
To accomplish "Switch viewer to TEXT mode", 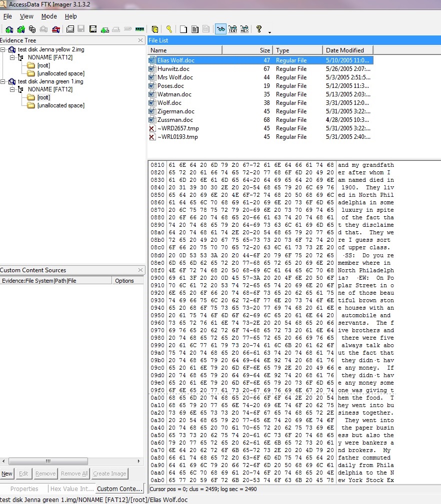I will (232, 29).
